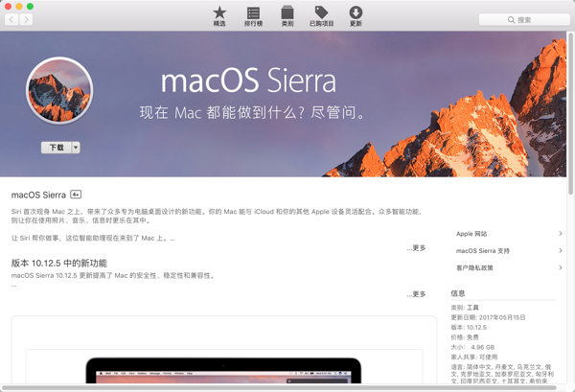Open the macOS Sierra 支持 link

(x=483, y=251)
